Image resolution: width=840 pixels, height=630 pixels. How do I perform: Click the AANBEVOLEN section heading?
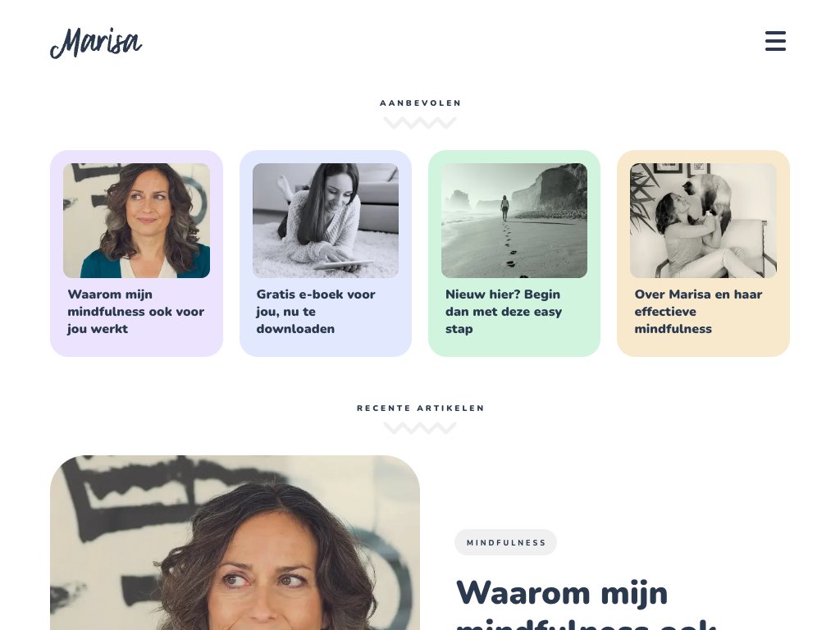(420, 103)
